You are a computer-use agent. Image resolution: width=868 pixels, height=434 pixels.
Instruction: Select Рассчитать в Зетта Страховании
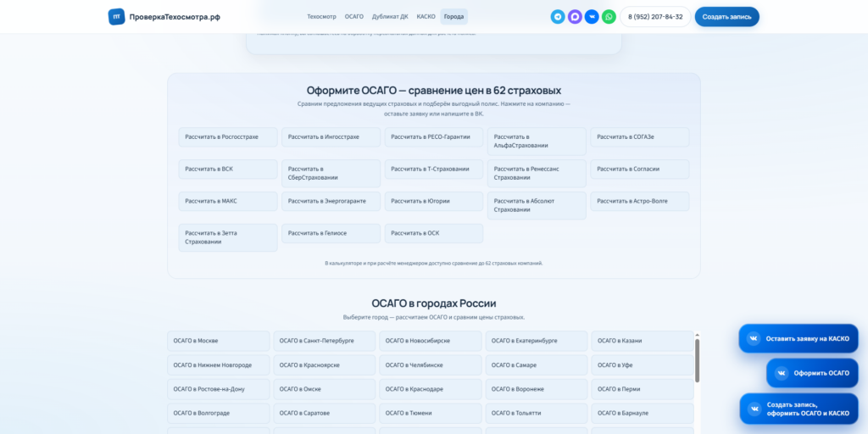228,238
